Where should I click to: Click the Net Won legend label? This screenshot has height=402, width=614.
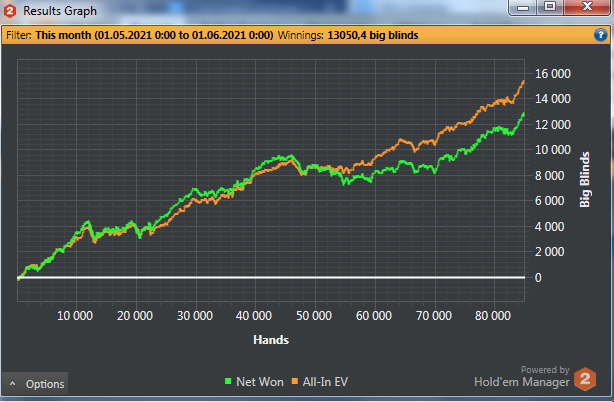[x=260, y=382]
